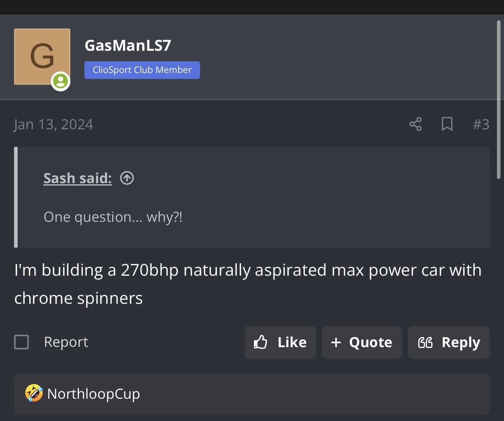Open the #3 post permalink
The width and height of the screenshot is (504, 421).
coord(481,124)
